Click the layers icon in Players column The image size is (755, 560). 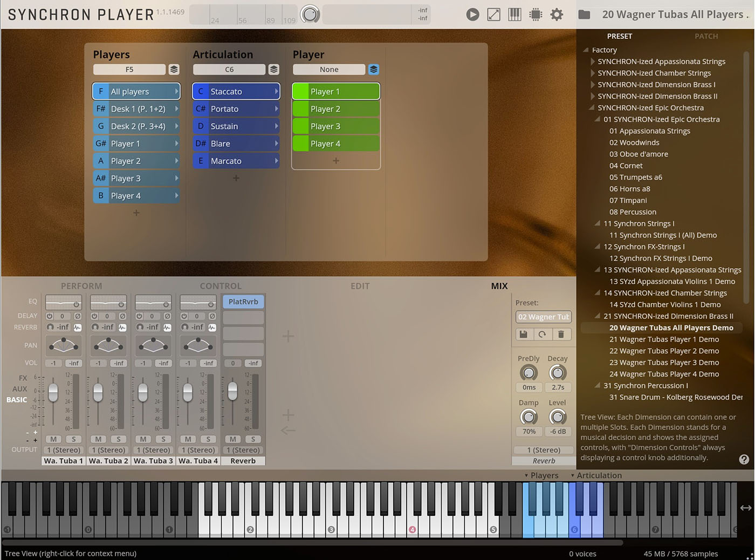[x=174, y=70]
